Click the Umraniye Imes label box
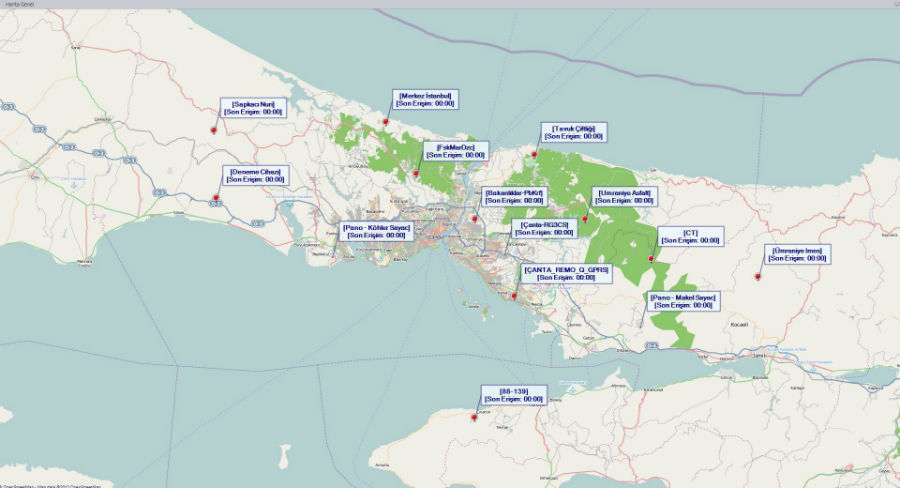900x488 pixels. [x=798, y=254]
